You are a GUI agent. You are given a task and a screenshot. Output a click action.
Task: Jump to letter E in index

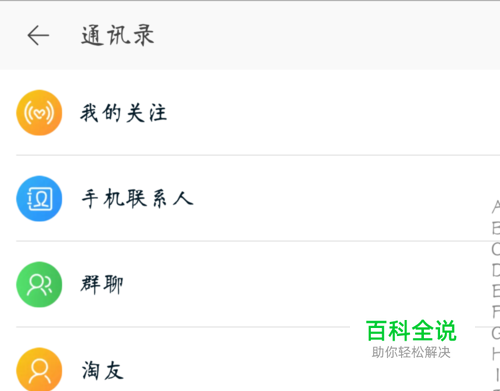point(496,291)
